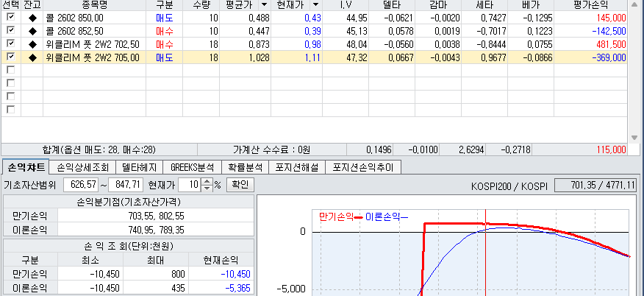This screenshot has height=296, width=644.
Task: Open the 현재가 column dropdown arrow
Action: click(315, 4)
